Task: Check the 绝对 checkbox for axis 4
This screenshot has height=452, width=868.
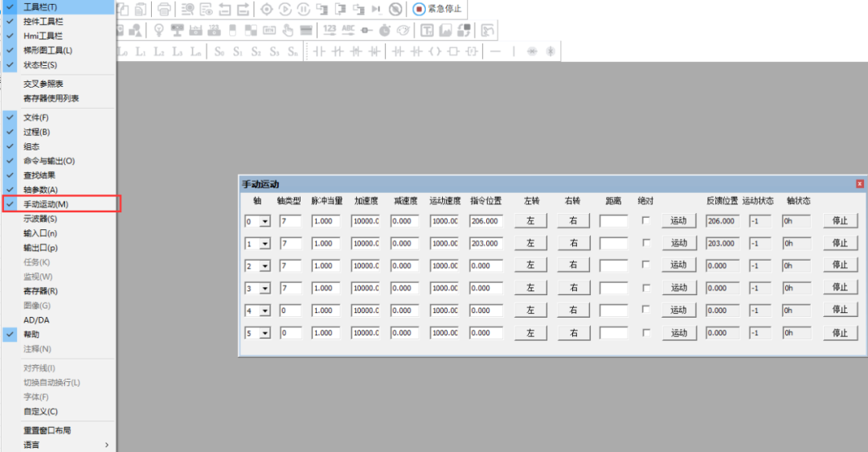Action: [645, 310]
